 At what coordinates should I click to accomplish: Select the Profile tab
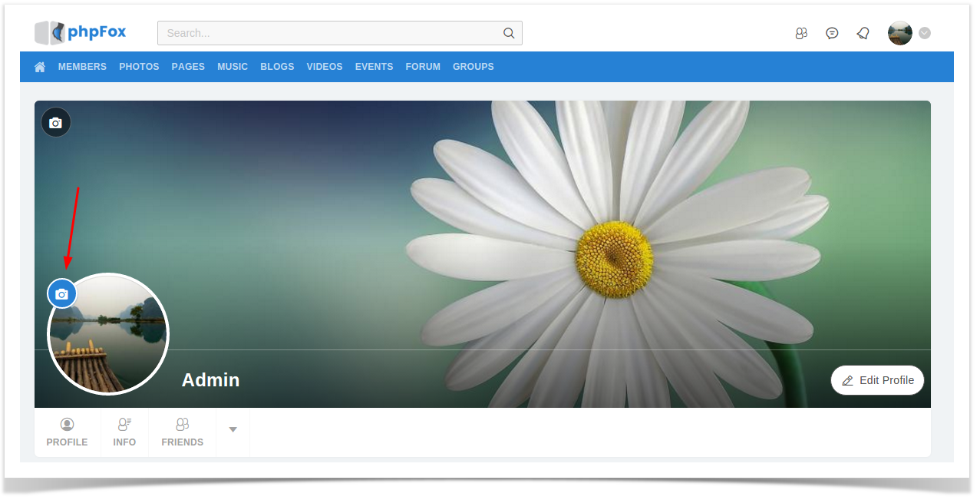(x=67, y=432)
